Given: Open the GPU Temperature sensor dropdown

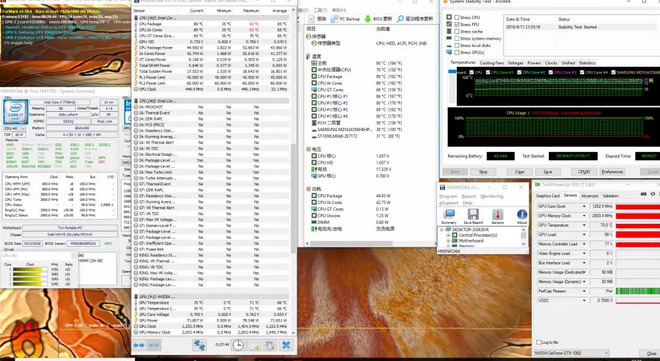Looking at the screenshot, I should coord(584,225).
